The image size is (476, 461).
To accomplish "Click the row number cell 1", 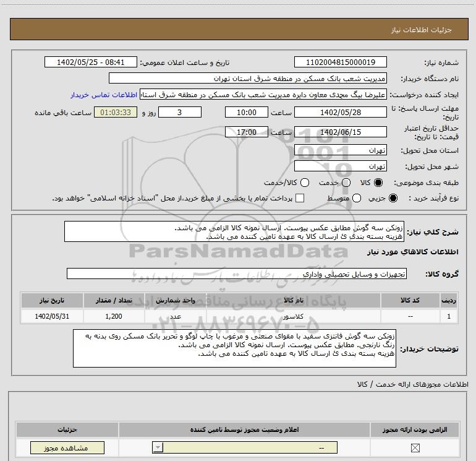I will 449,316.
